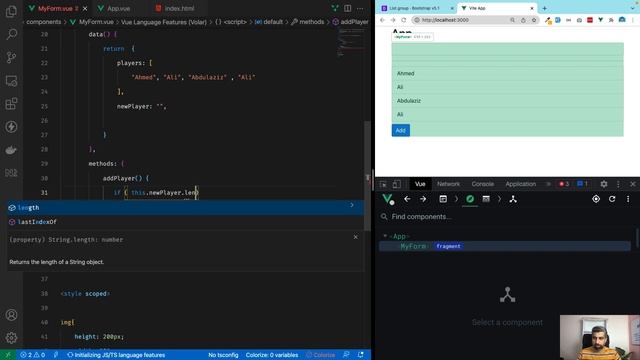This screenshot has width=640, height=360.
Task: Open the Remote Explorer view
Action: click(11, 80)
